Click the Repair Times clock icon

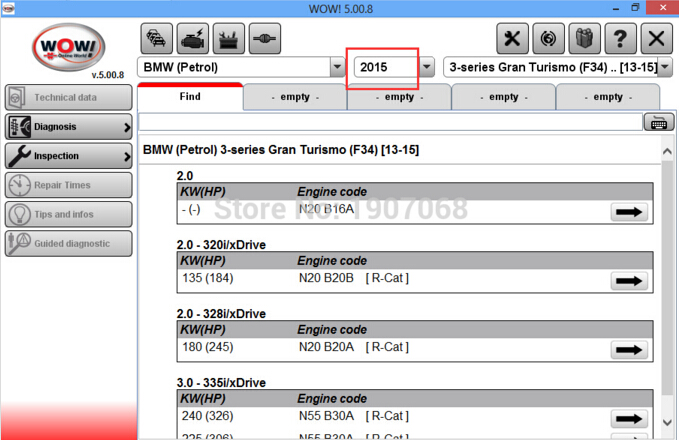(19, 185)
